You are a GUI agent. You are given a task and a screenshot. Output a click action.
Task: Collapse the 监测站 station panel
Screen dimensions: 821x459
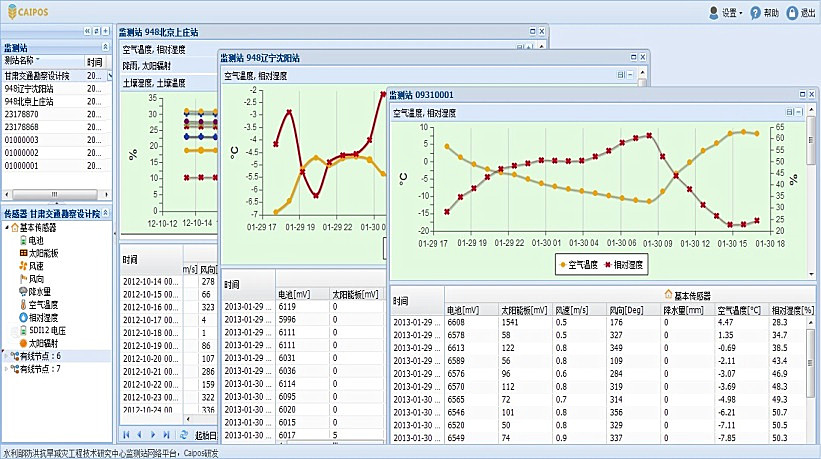(x=105, y=47)
